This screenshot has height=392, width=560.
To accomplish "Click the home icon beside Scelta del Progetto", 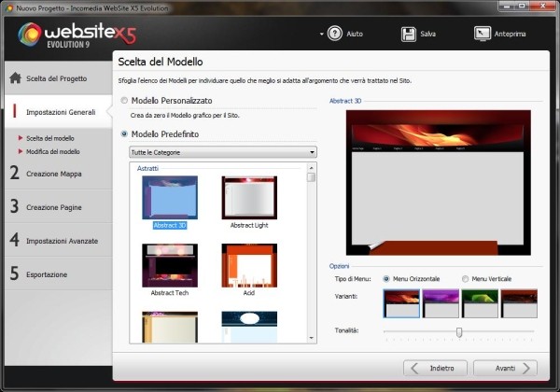I will tap(15, 77).
